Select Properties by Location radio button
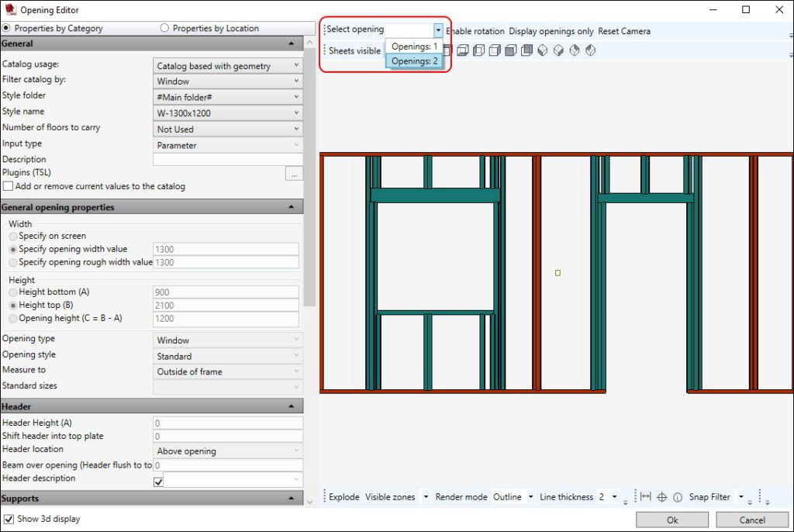 pos(164,28)
